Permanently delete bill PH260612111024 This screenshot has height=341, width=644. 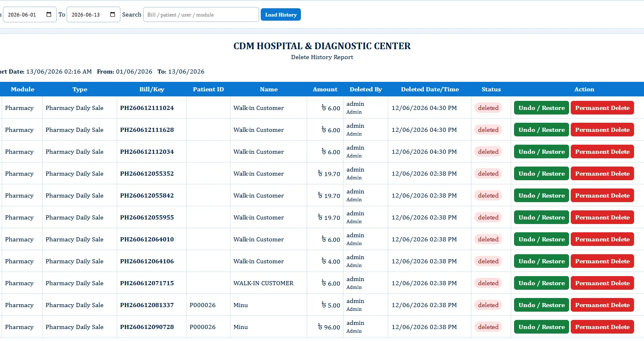(602, 108)
